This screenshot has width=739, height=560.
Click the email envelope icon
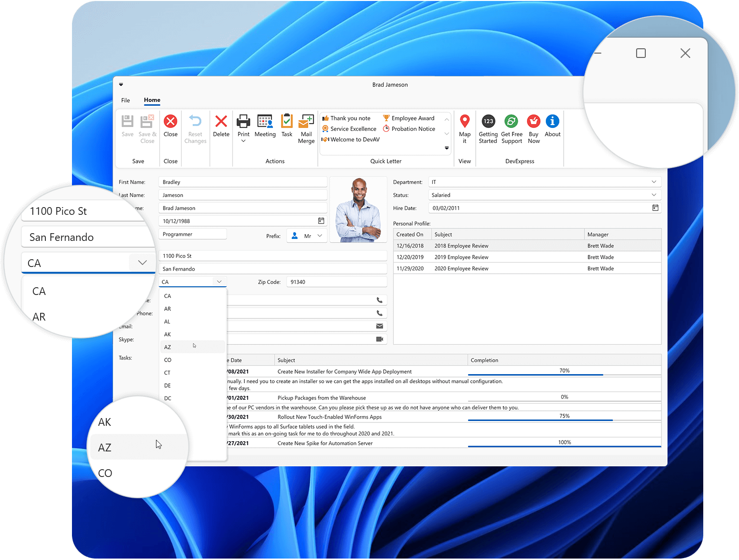coord(380,326)
